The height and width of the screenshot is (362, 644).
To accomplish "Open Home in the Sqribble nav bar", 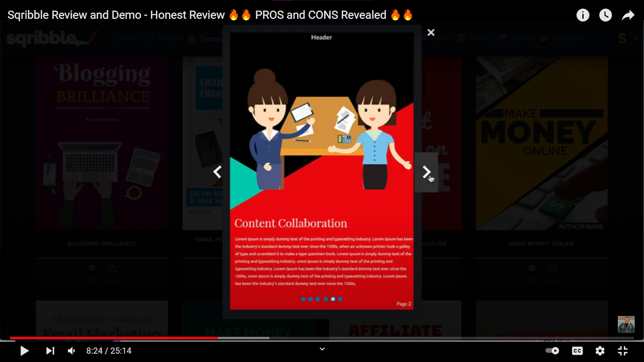I will click(125, 39).
